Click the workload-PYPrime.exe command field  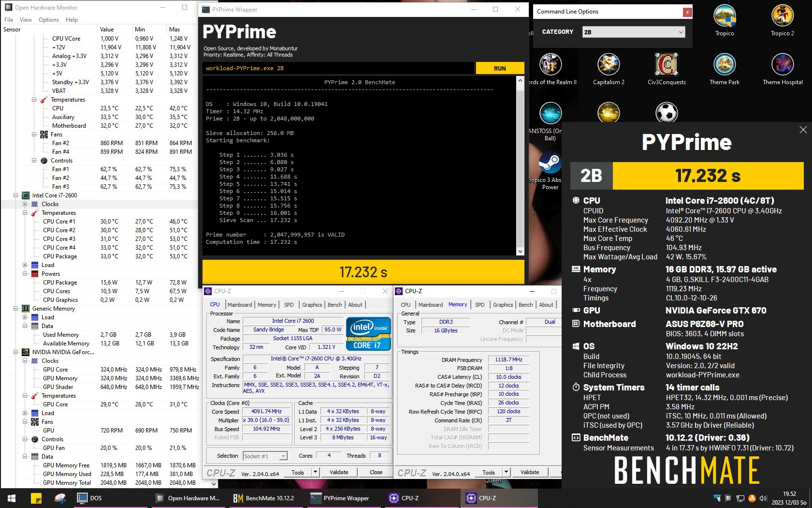click(x=338, y=68)
